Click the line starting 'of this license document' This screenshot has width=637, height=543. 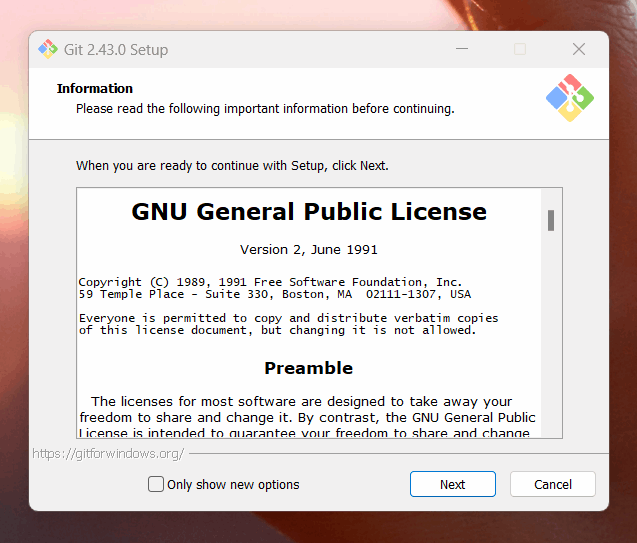[277, 330]
